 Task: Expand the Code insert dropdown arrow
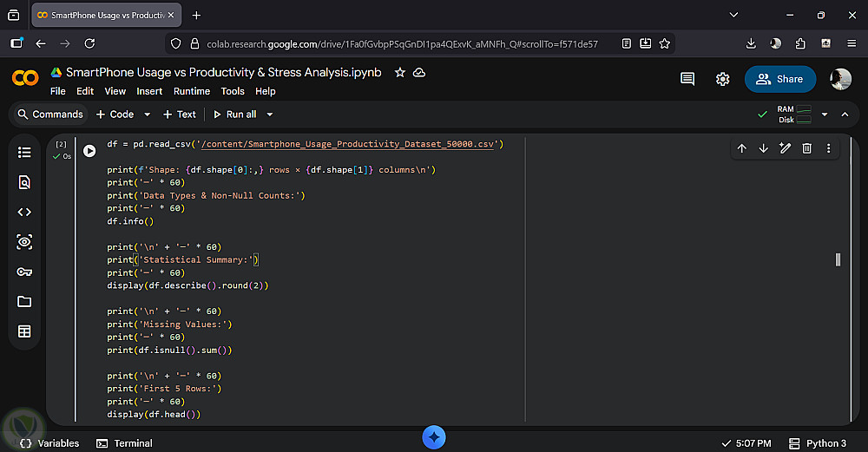147,115
